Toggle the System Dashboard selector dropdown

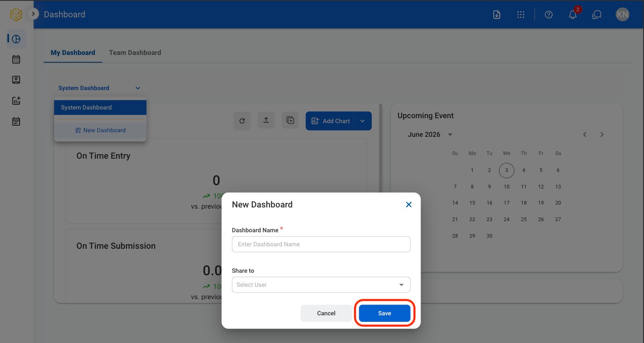coord(99,88)
